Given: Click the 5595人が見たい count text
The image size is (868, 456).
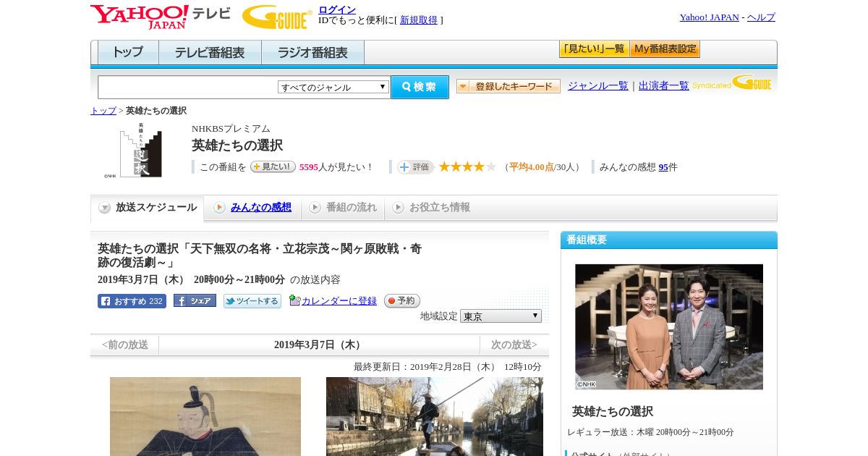Looking at the screenshot, I should point(336,167).
